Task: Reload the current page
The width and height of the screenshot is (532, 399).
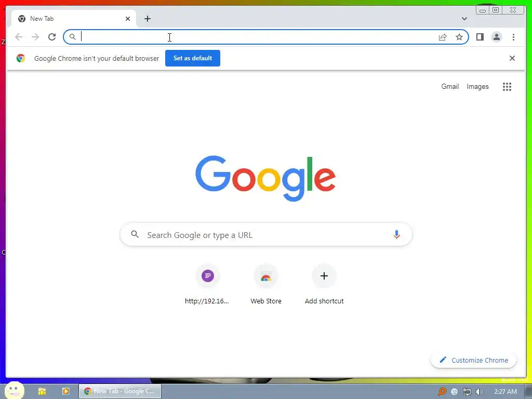Action: click(52, 37)
